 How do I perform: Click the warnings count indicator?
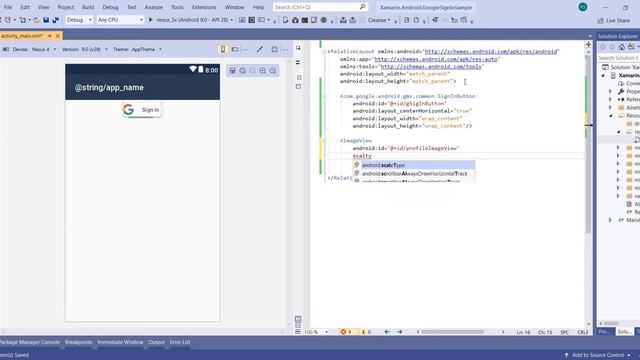[366, 332]
